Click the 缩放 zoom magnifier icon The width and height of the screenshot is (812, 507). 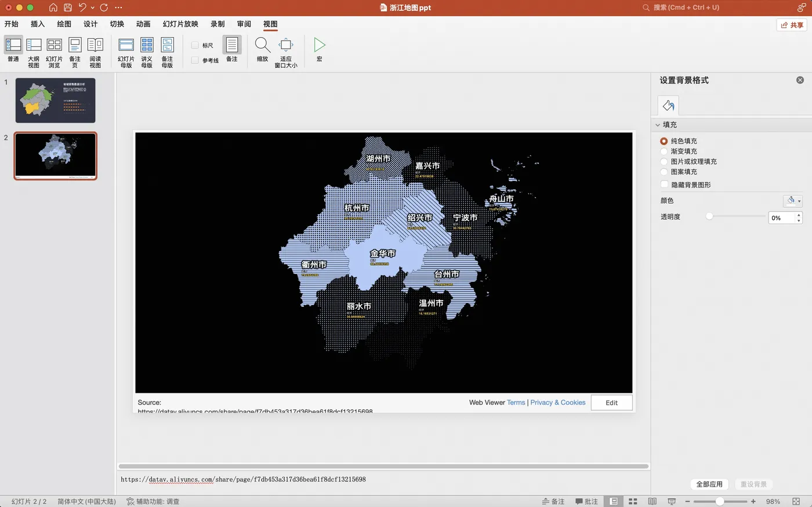pos(263,50)
